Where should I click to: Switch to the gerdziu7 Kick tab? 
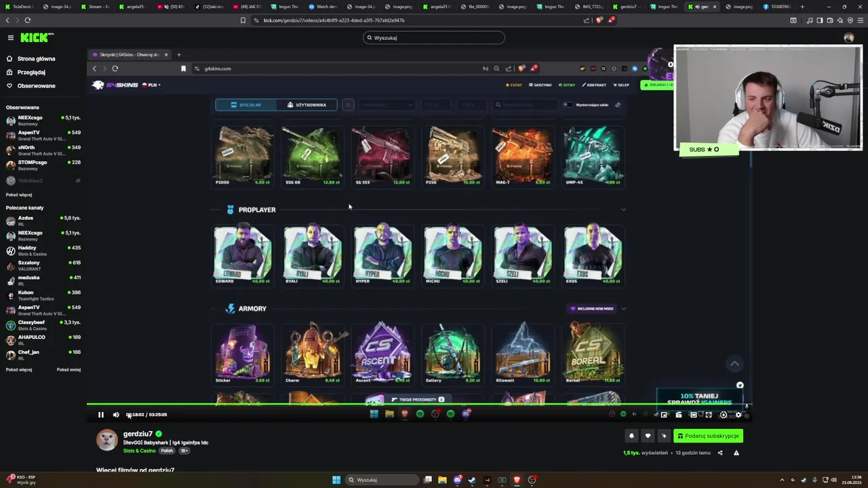[x=627, y=7]
